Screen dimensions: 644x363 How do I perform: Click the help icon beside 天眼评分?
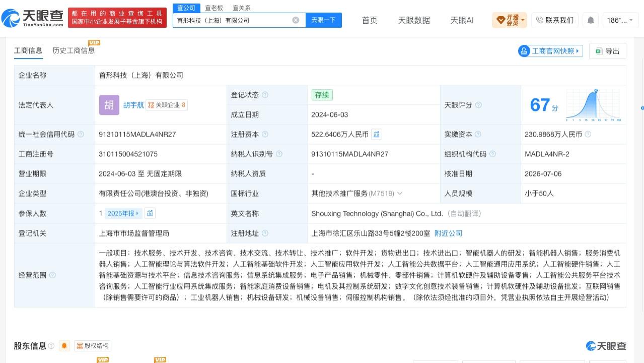coord(478,105)
